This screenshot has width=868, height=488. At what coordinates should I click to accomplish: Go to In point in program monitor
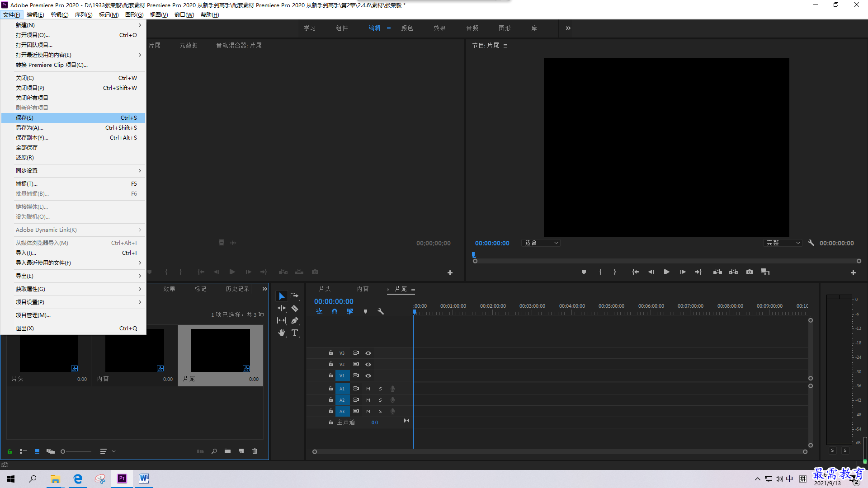click(635, 272)
